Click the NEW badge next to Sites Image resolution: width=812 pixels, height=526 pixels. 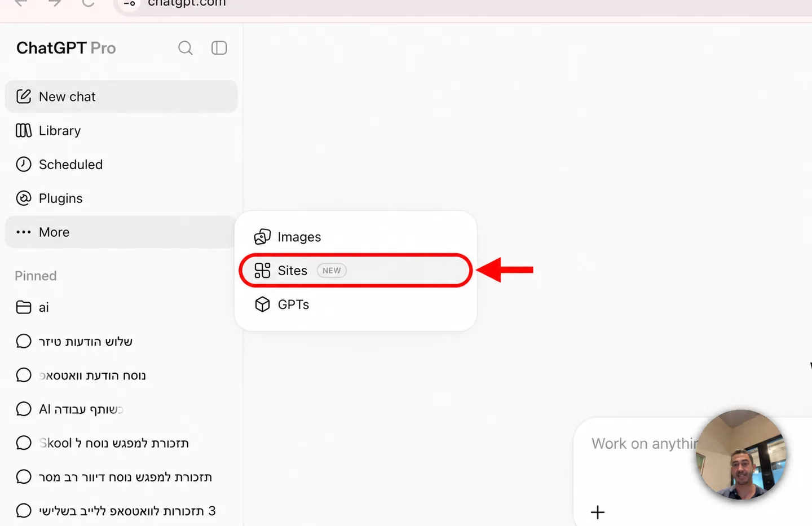[332, 271]
